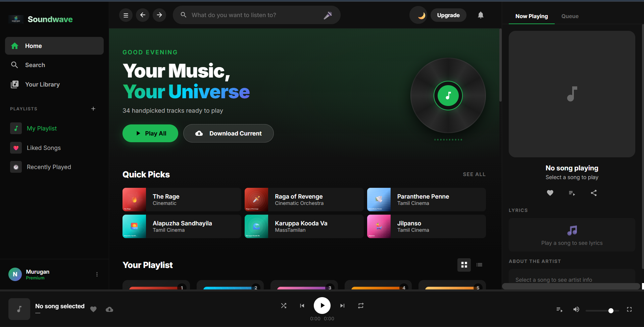
Task: Open Recently Played list
Action: click(54, 167)
